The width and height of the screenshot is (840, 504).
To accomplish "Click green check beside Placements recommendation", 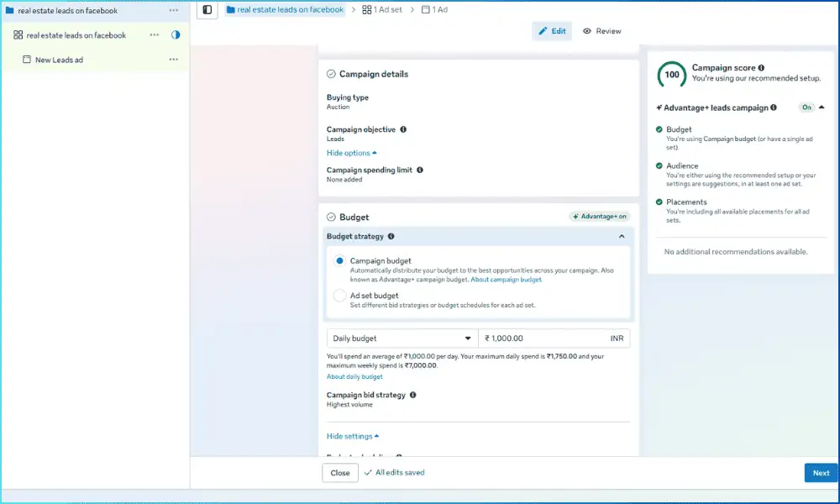I will pyautogui.click(x=659, y=202).
